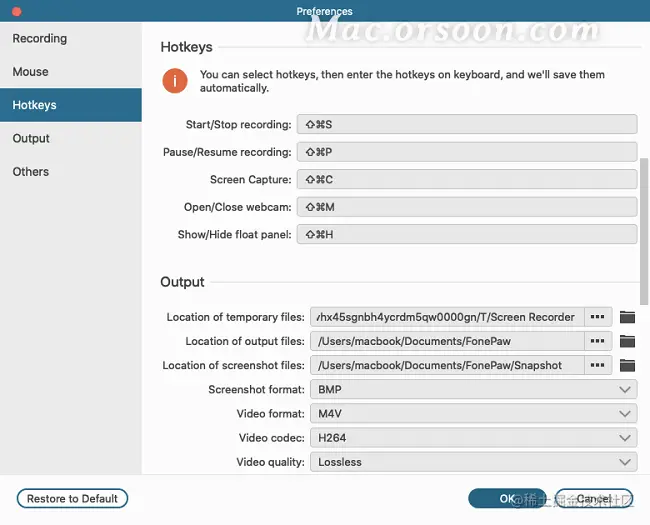Click the Restore to Default button
This screenshot has height=525, width=650.
tap(72, 498)
